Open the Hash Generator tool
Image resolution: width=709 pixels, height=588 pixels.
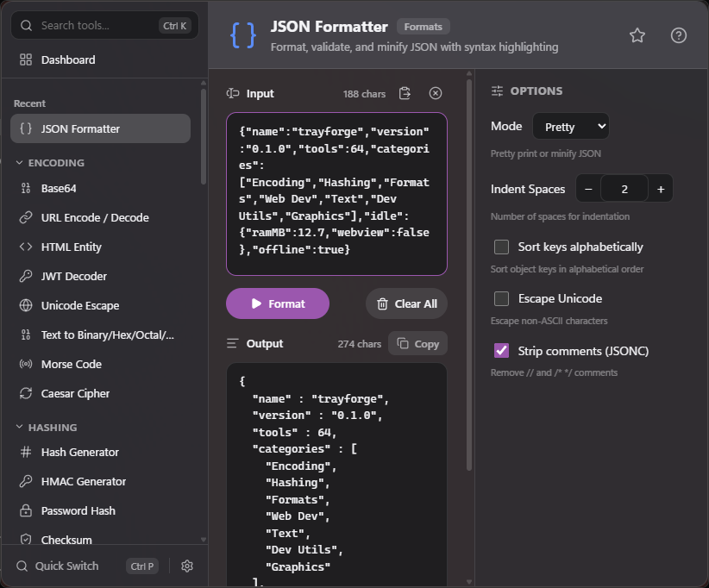[x=100, y=452]
